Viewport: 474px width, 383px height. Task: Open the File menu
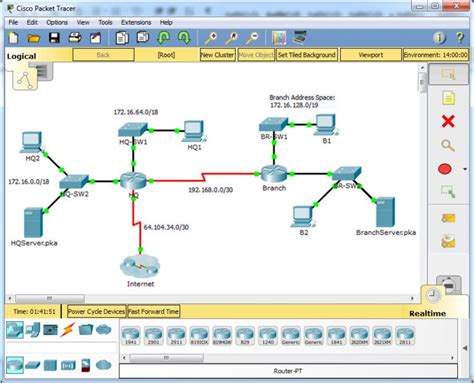(13, 22)
